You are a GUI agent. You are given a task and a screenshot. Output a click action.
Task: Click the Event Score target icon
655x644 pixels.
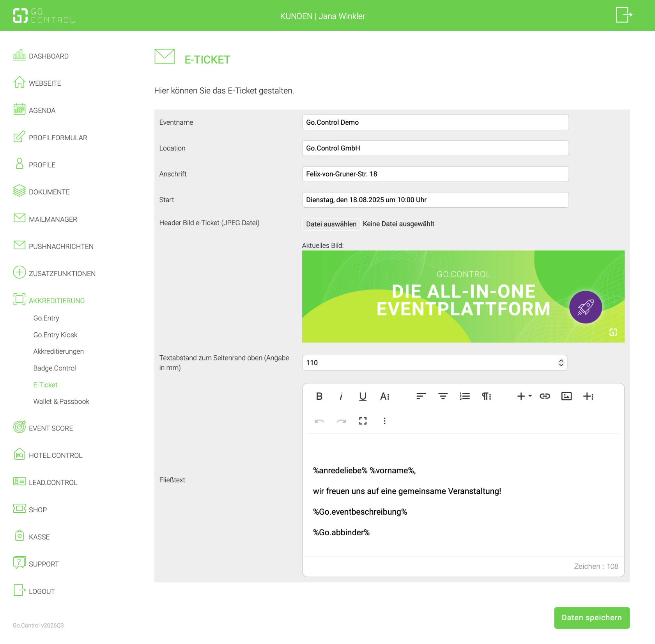point(19,427)
